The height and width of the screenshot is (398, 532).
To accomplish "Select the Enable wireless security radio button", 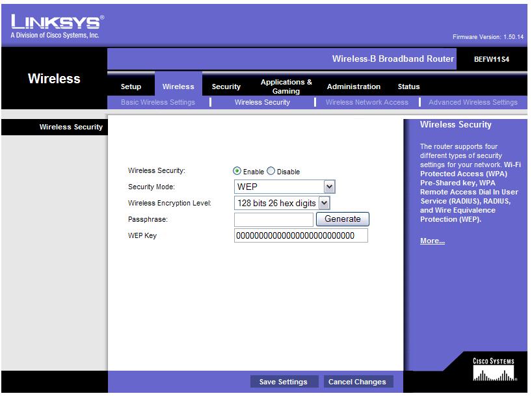I will point(237,171).
